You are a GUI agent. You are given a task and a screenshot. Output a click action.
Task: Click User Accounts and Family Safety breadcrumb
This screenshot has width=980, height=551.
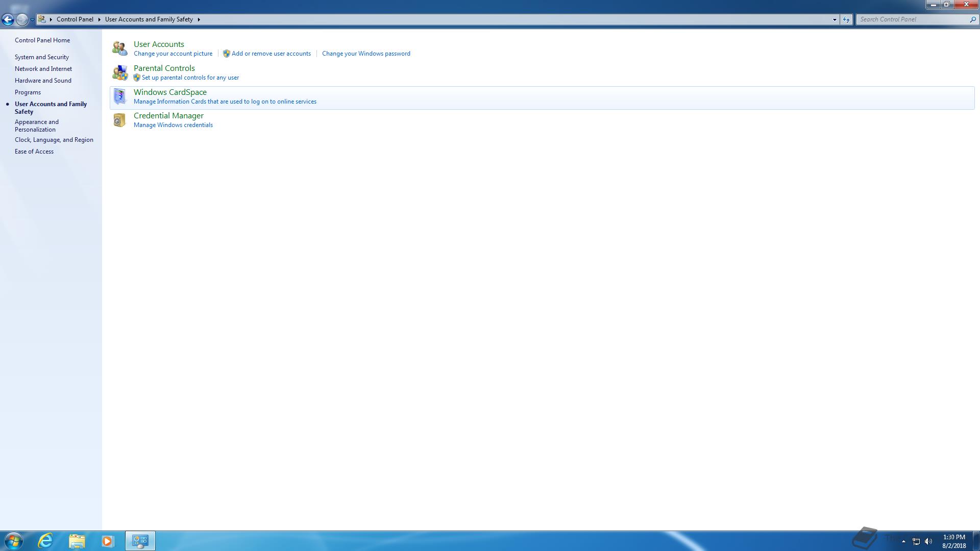point(149,19)
